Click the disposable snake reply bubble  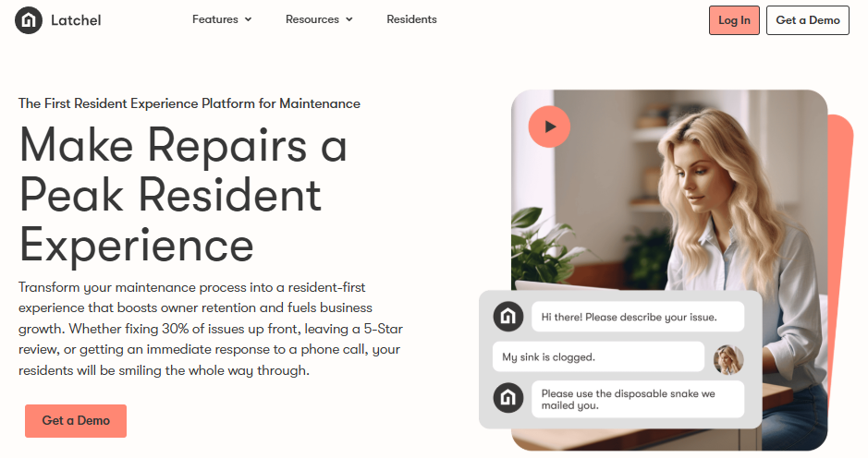(x=638, y=400)
